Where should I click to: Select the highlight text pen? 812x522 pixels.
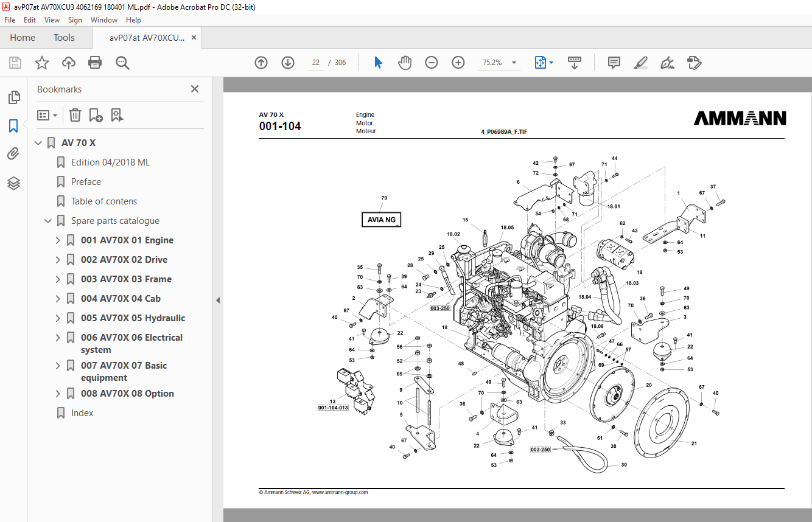641,63
